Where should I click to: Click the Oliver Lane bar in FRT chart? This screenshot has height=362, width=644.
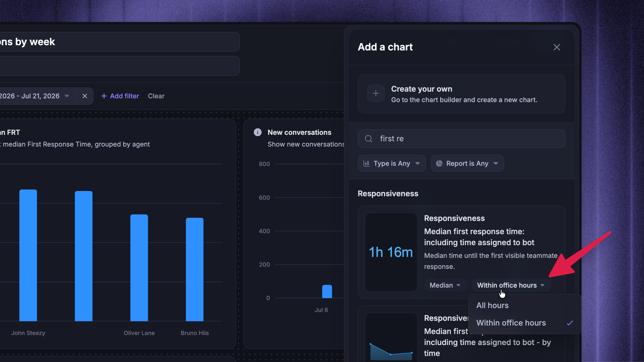pyautogui.click(x=139, y=268)
